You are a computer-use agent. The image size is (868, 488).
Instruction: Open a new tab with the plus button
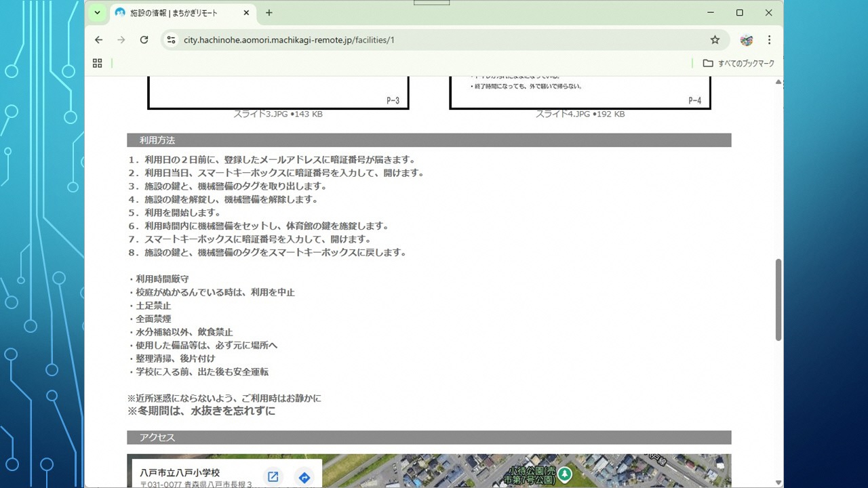pyautogui.click(x=269, y=12)
